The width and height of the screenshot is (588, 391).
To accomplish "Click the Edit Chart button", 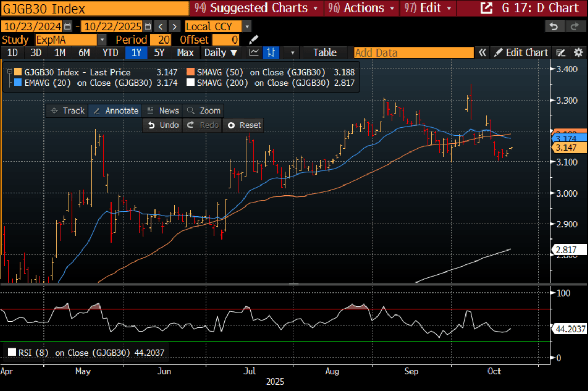I will tap(521, 52).
